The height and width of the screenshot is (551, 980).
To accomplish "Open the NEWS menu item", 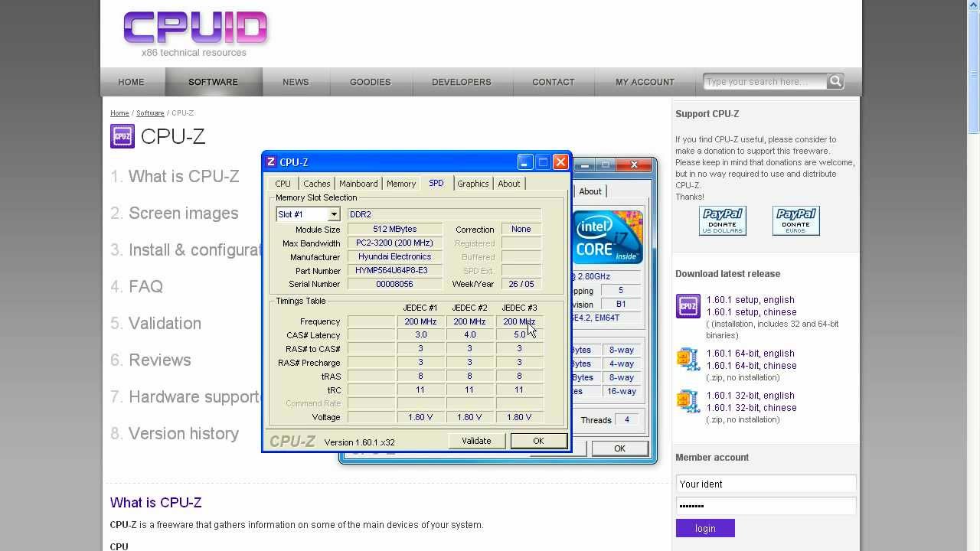I will click(296, 82).
